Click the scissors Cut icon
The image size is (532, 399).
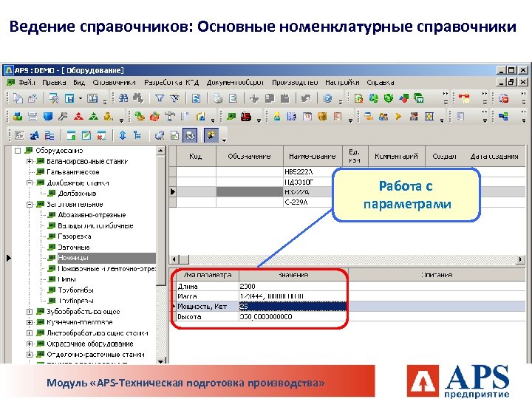pos(254,99)
